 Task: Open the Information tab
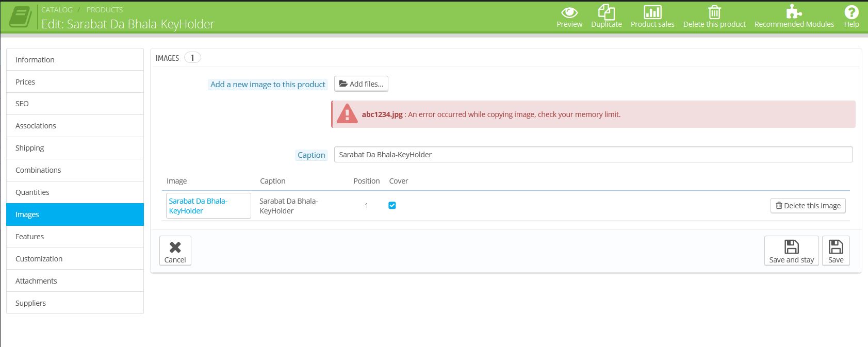(75, 60)
